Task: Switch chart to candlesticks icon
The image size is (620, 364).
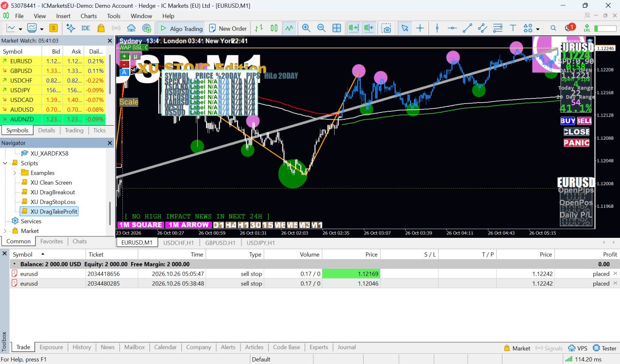Action: click(274, 28)
